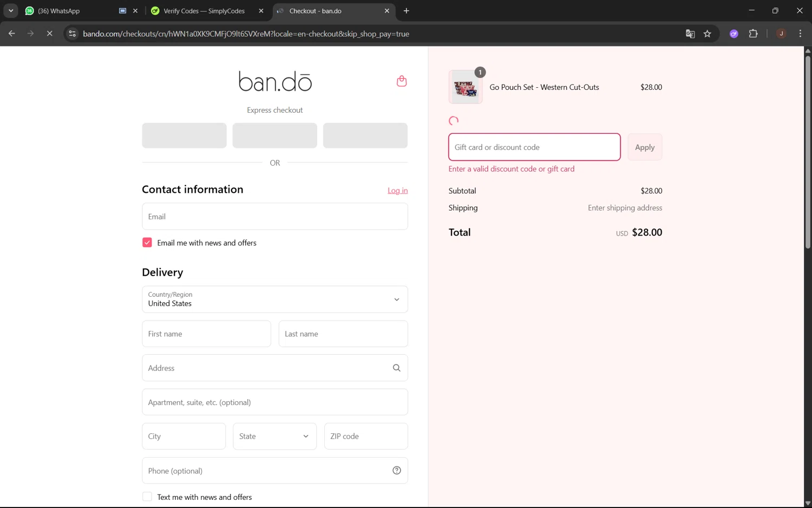
Task: Open the shopping bag cart icon
Action: coord(402,81)
